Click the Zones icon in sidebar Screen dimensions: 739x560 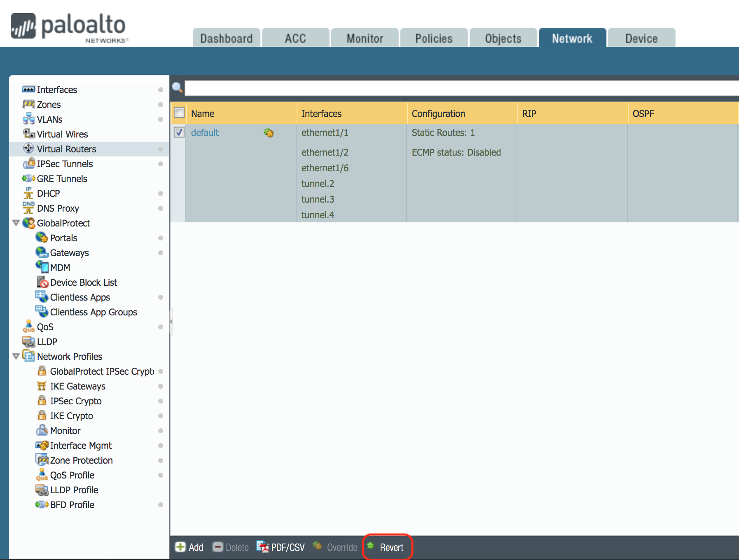point(28,104)
